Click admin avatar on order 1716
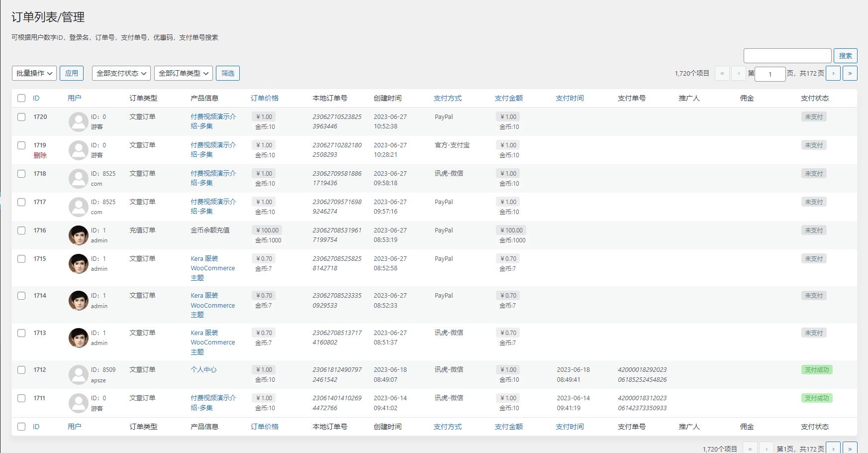This screenshot has height=453, width=868. click(x=78, y=235)
